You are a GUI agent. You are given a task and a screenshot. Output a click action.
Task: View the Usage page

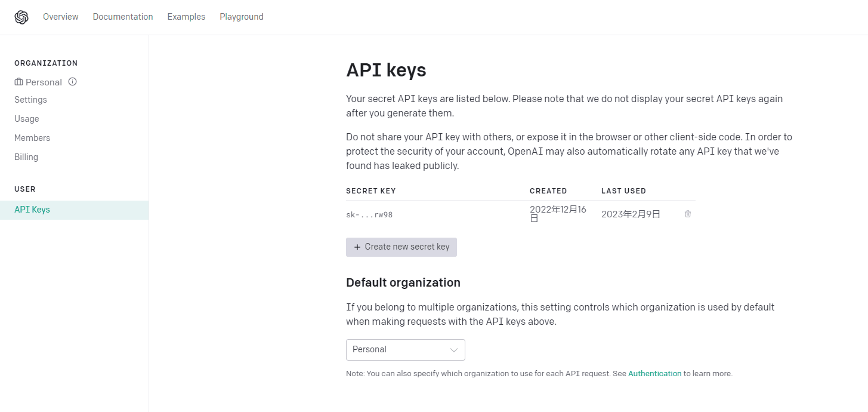click(27, 119)
